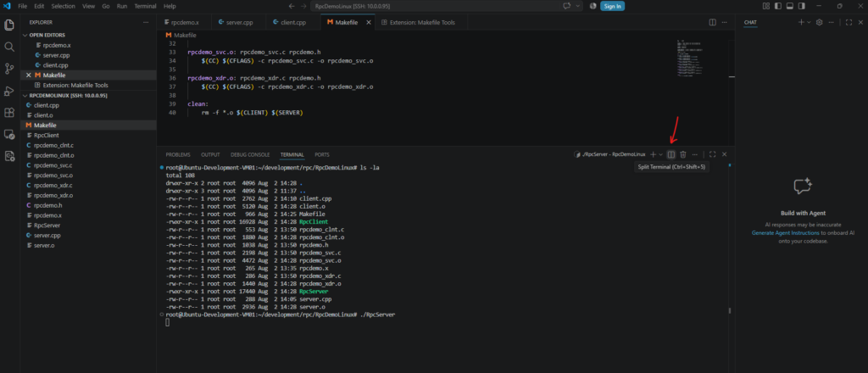Image resolution: width=868 pixels, height=373 pixels.
Task: Click the Copilot chat icon in title bar
Action: [567, 6]
